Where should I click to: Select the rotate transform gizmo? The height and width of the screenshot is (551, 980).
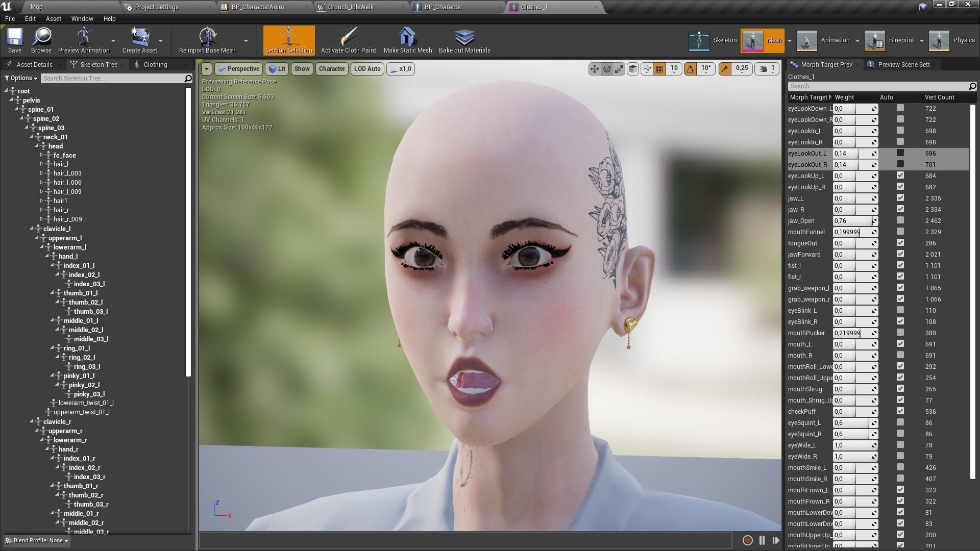click(x=607, y=68)
